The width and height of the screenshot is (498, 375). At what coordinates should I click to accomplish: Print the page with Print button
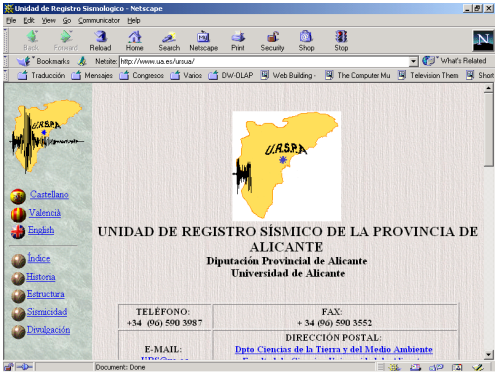point(238,41)
